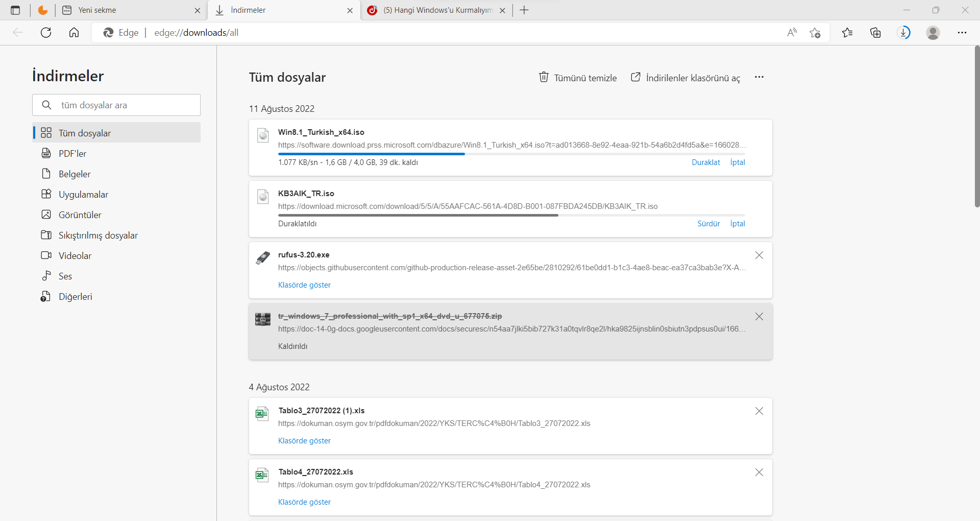Open the profile avatar icon
This screenshot has height=521, width=980.
933,33
